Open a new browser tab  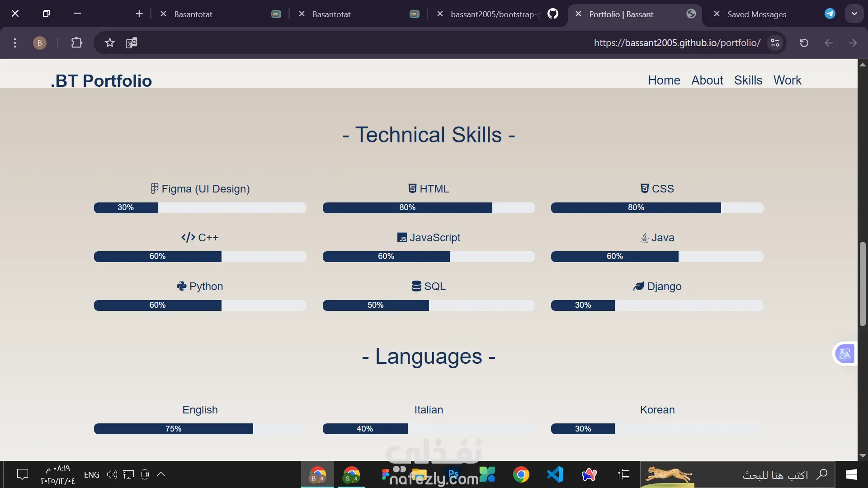click(139, 14)
